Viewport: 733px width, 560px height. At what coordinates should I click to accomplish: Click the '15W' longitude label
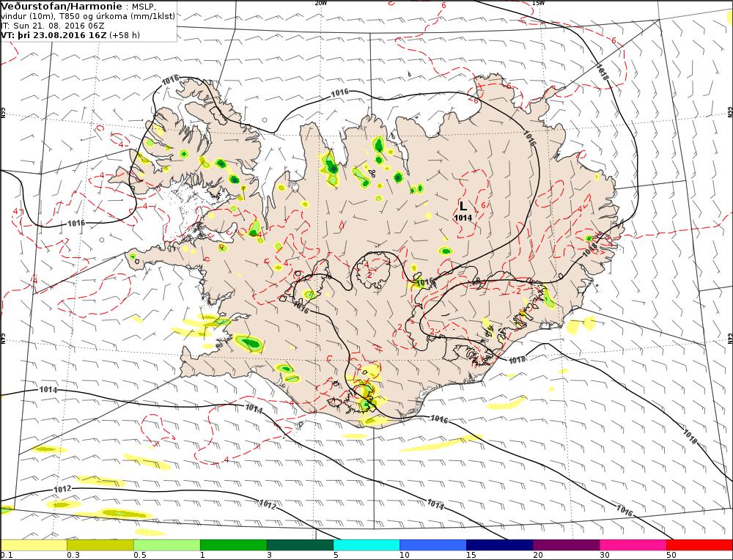pyautogui.click(x=539, y=3)
